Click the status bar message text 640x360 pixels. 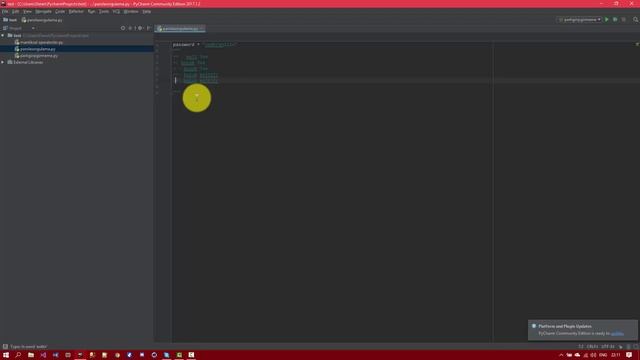pos(29,347)
